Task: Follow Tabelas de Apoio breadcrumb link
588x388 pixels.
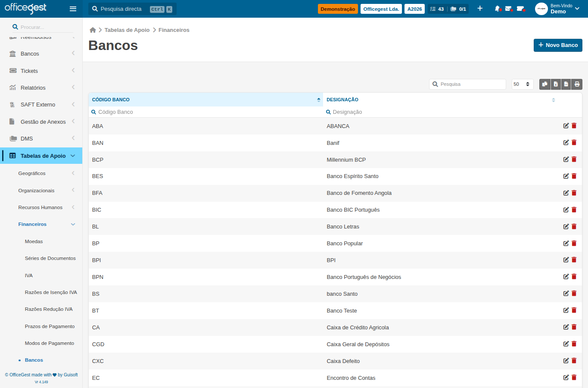Action: (x=127, y=30)
